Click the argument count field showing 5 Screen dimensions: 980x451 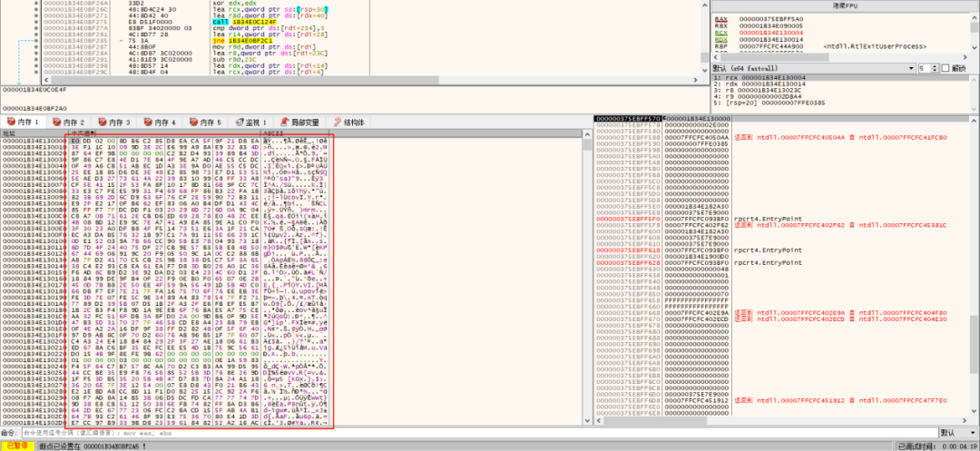pos(925,67)
